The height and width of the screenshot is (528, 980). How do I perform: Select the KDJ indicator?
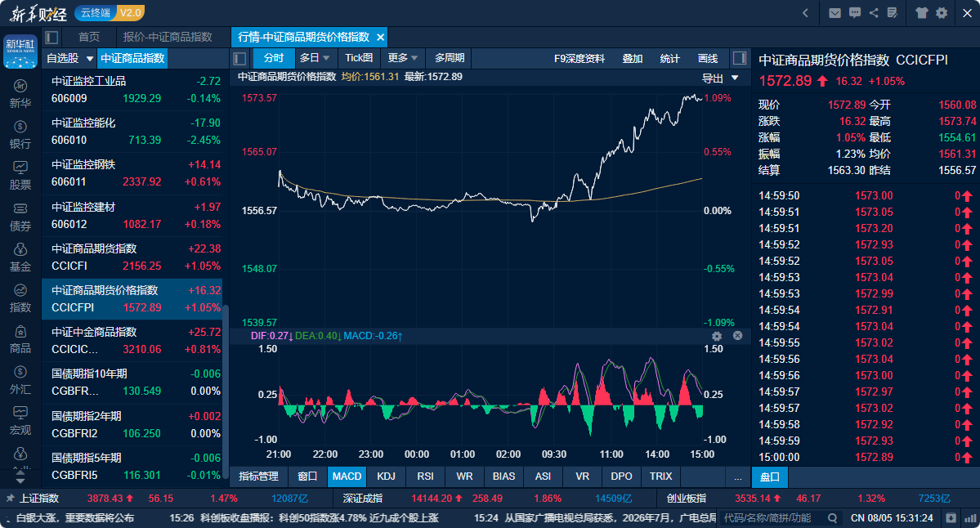click(x=387, y=477)
